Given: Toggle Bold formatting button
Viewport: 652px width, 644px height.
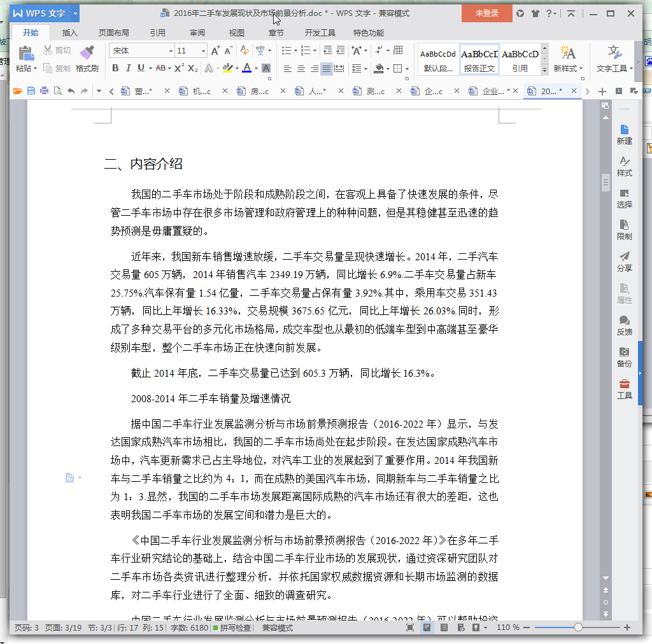Looking at the screenshot, I should point(115,68).
